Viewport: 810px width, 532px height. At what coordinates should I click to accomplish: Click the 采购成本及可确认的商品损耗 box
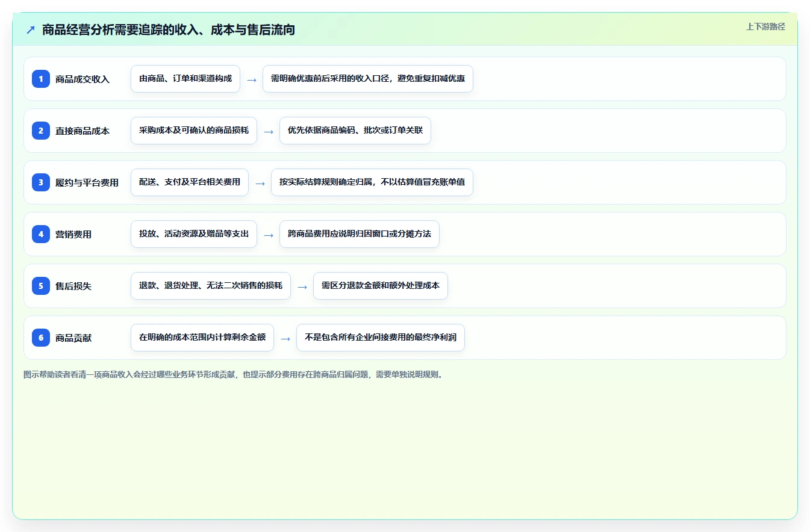click(194, 131)
